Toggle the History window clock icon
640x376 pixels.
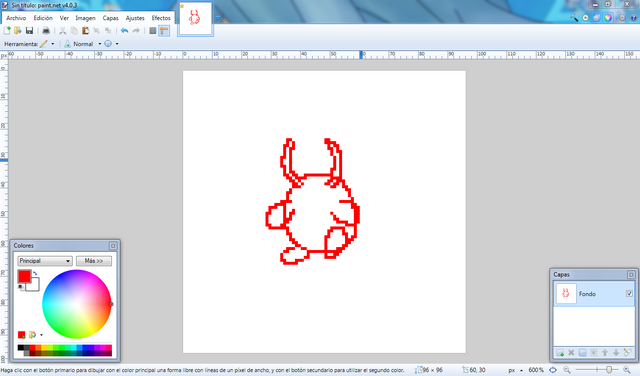pos(586,18)
